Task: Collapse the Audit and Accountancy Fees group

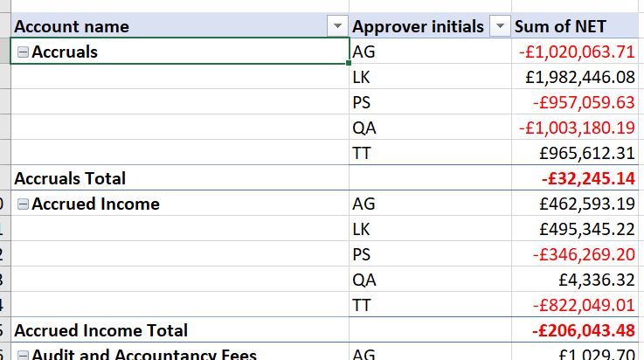Action: [x=23, y=355]
